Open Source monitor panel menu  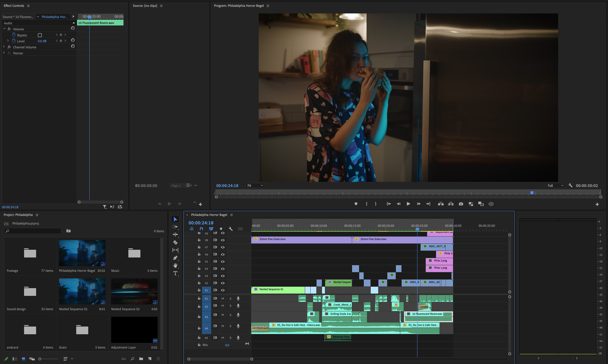(161, 6)
